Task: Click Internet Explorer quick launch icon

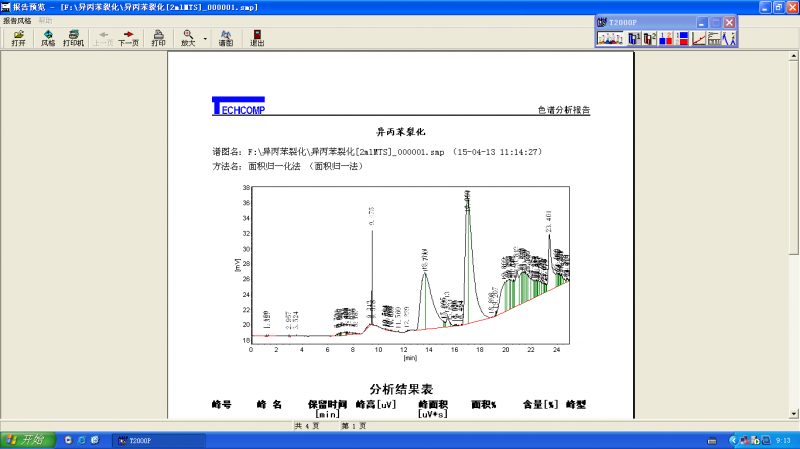Action: click(x=82, y=440)
